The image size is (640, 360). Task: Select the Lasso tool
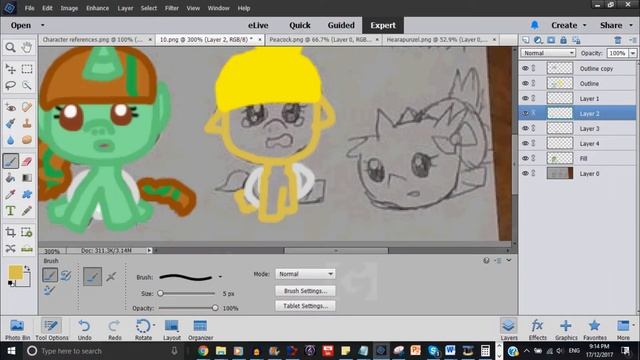[x=11, y=85]
